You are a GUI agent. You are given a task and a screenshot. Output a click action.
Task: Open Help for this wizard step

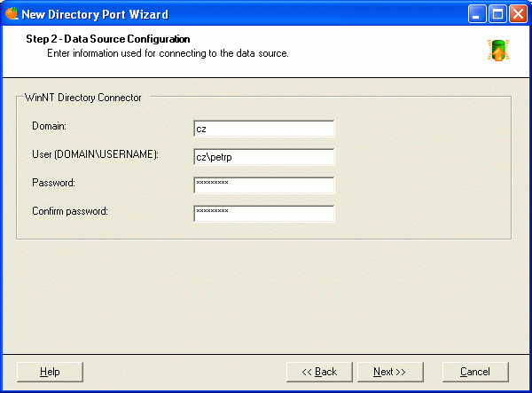(x=50, y=372)
